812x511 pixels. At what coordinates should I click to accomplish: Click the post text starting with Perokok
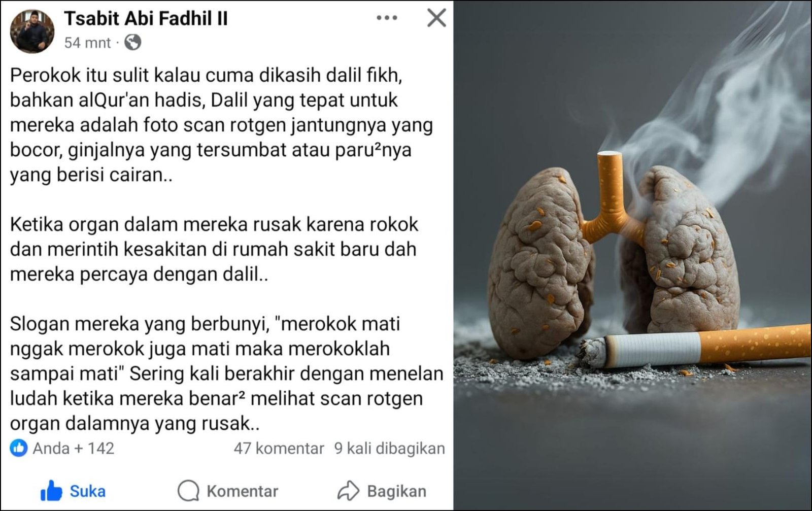[x=222, y=125]
